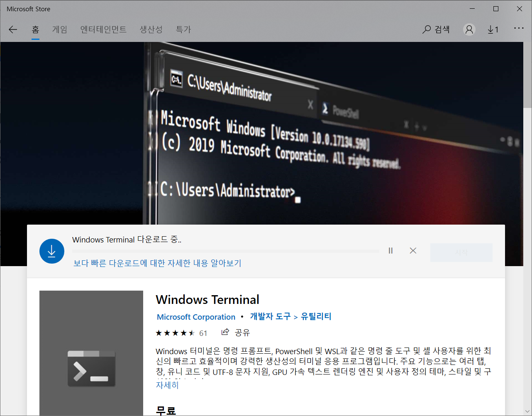Click the 검색 search button

coord(436,29)
